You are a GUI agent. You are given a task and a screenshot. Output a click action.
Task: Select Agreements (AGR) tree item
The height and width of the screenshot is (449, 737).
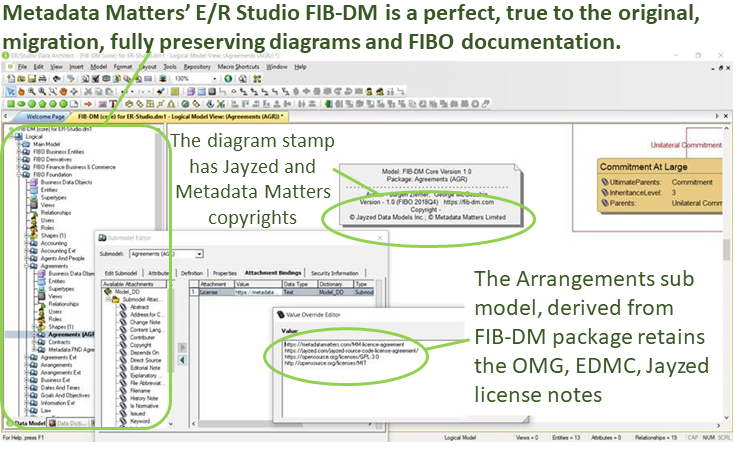point(71,334)
